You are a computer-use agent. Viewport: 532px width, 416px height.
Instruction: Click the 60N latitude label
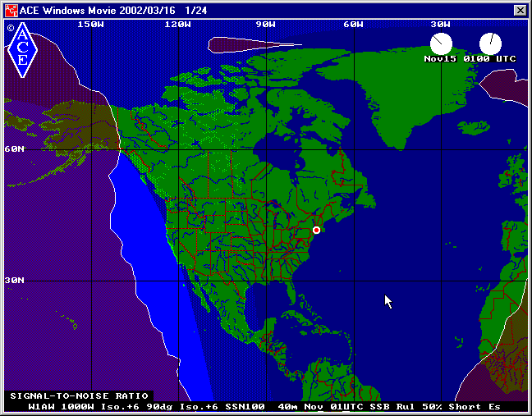[x=14, y=149]
